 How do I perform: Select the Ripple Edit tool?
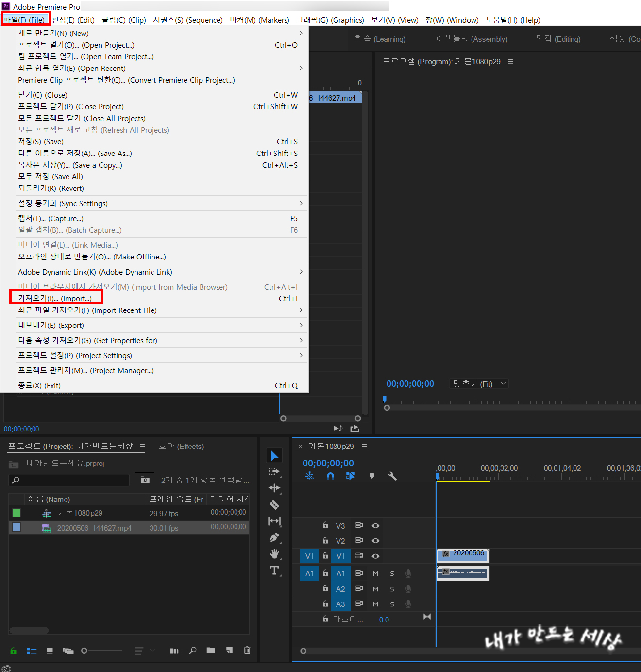coord(274,488)
